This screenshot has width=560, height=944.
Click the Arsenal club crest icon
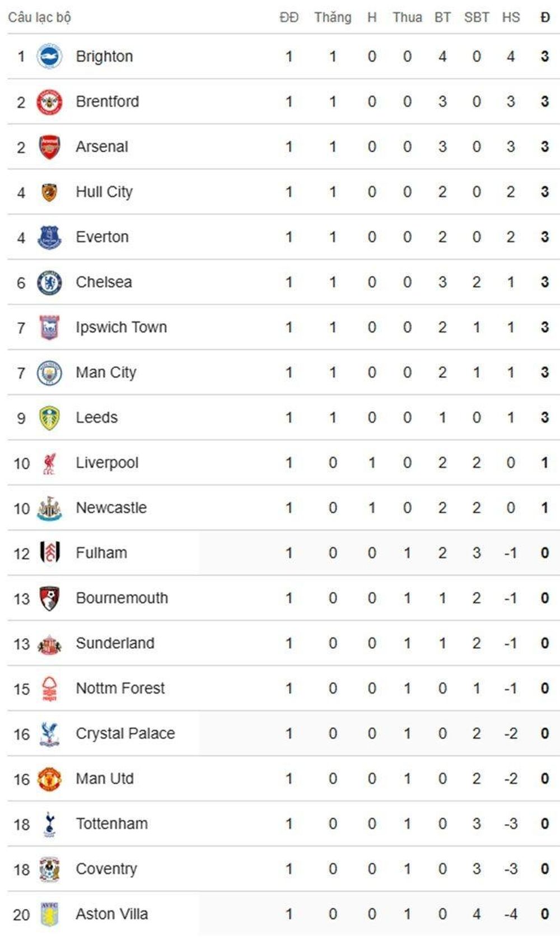click(49, 147)
